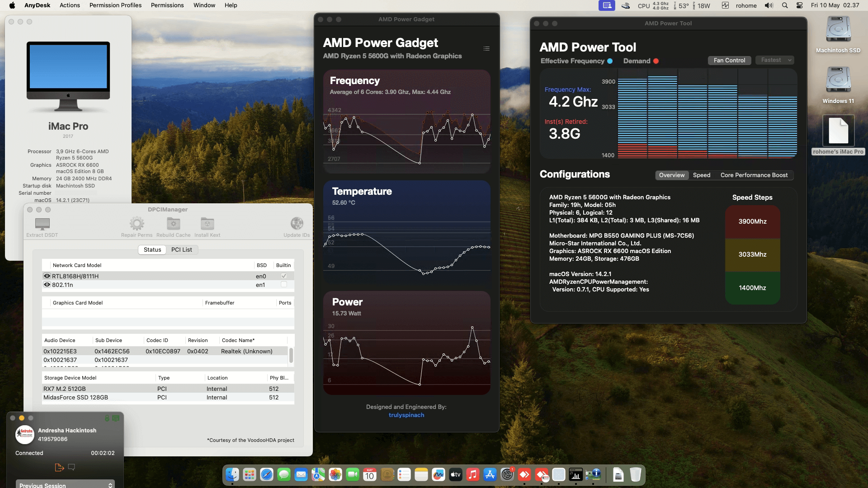Open the Permissions menu
Viewport: 868px width, 488px height.
(x=167, y=5)
